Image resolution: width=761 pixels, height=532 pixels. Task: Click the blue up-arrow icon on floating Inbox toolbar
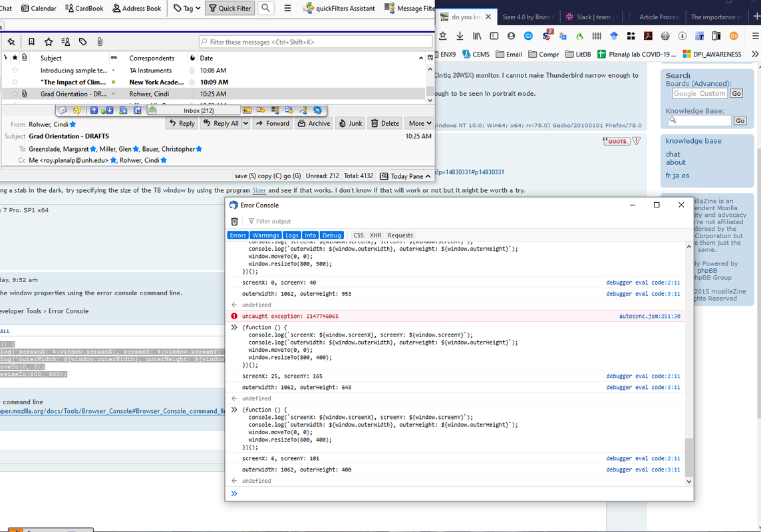tap(94, 110)
